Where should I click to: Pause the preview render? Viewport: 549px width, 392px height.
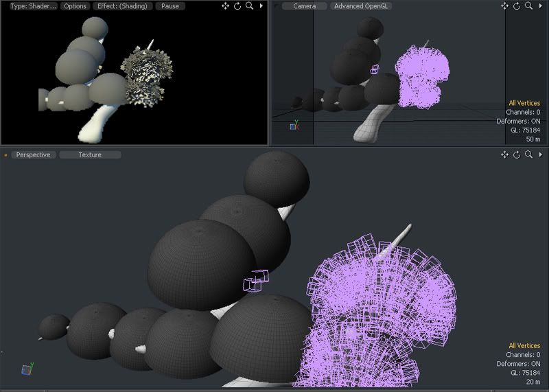click(x=170, y=6)
